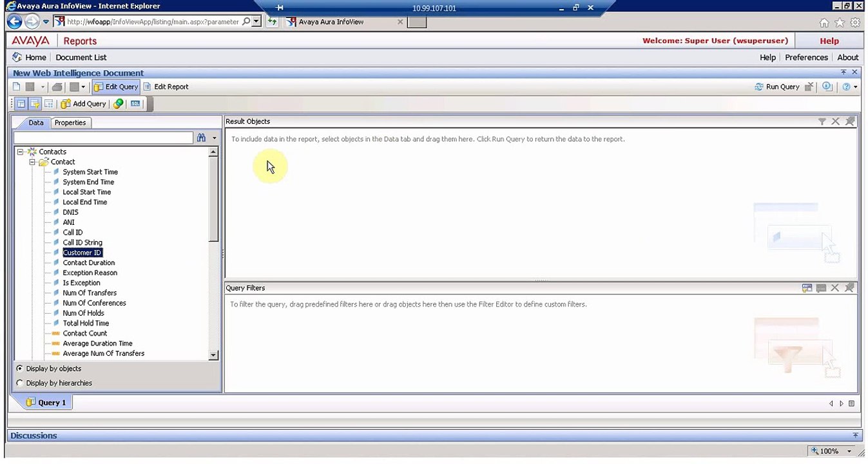This screenshot has height=464, width=868.
Task: Click the tree scrollbar up arrow
Action: (x=213, y=152)
